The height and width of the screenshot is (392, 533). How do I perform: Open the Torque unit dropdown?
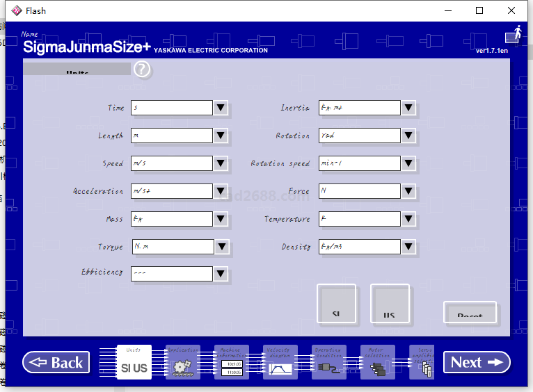click(x=221, y=247)
